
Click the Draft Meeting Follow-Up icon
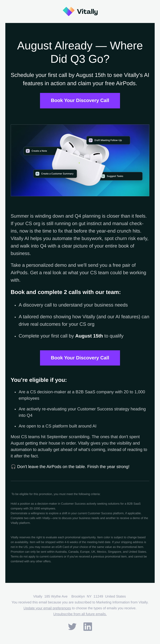click(91, 140)
